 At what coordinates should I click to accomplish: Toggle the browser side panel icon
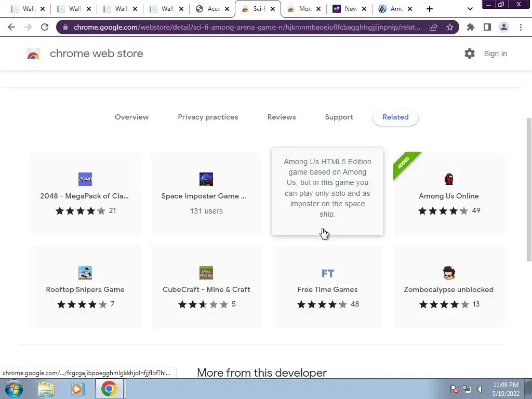(487, 27)
